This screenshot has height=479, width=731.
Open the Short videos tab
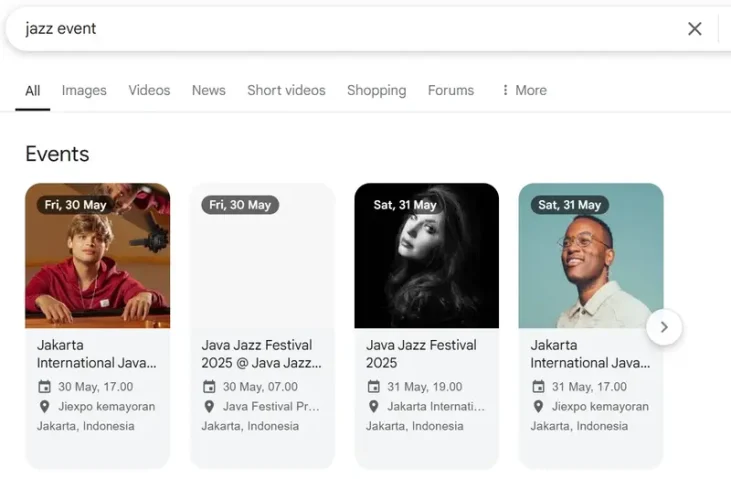click(286, 90)
